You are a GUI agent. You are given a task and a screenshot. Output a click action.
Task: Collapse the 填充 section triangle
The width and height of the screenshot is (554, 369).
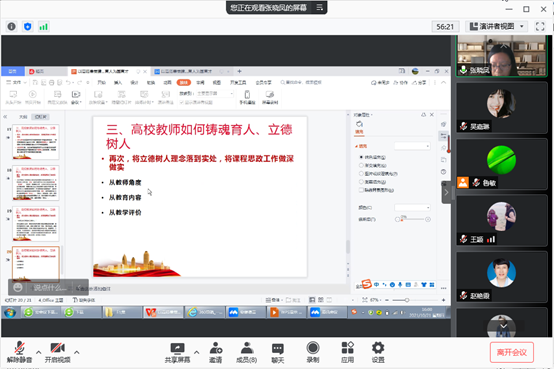[356, 146]
